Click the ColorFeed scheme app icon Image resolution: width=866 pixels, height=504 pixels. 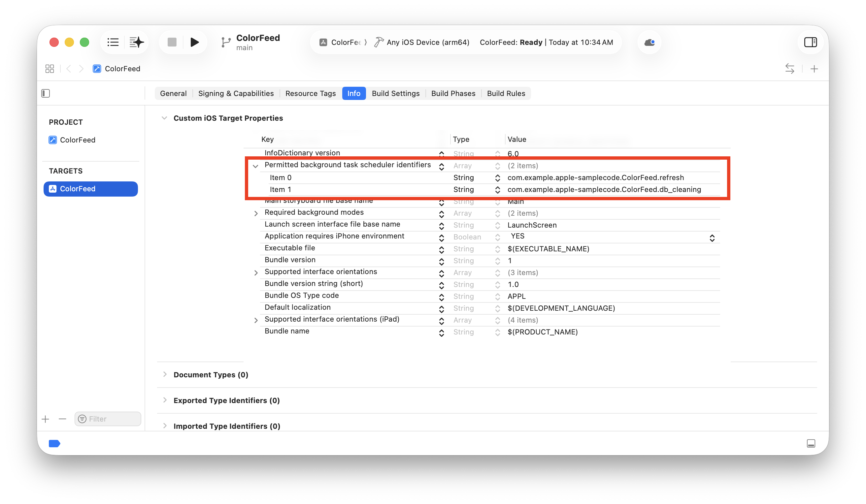pos(323,42)
